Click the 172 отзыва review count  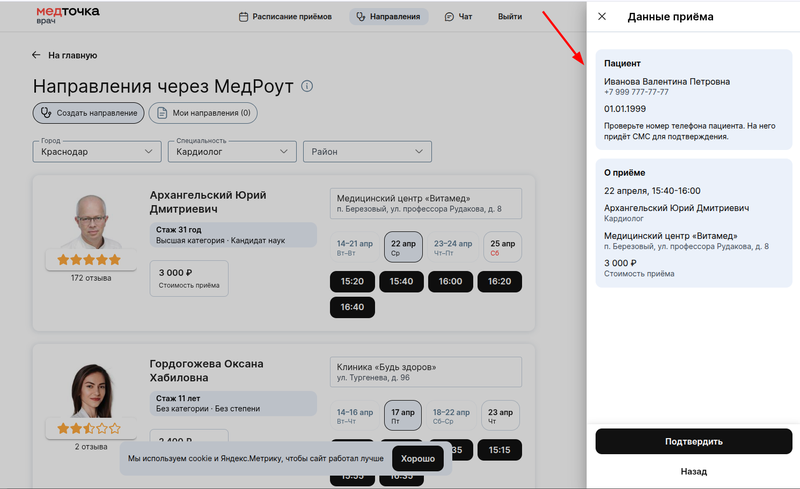91,278
